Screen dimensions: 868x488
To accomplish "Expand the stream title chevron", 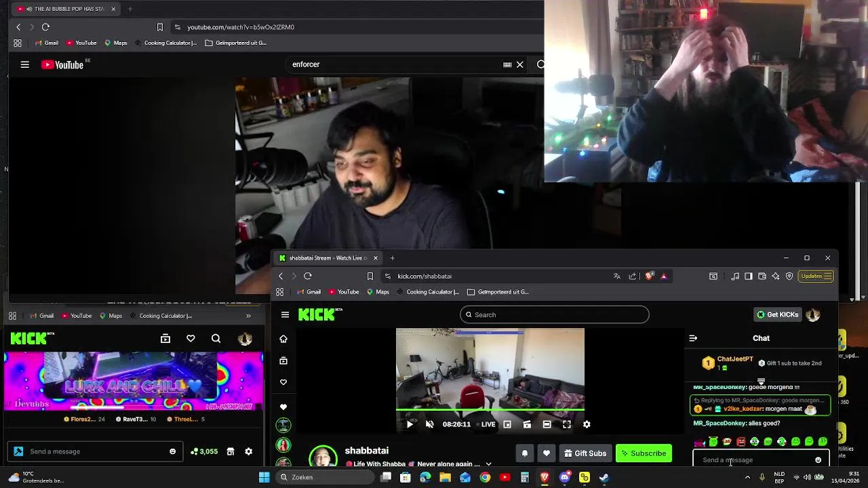I will click(x=488, y=464).
